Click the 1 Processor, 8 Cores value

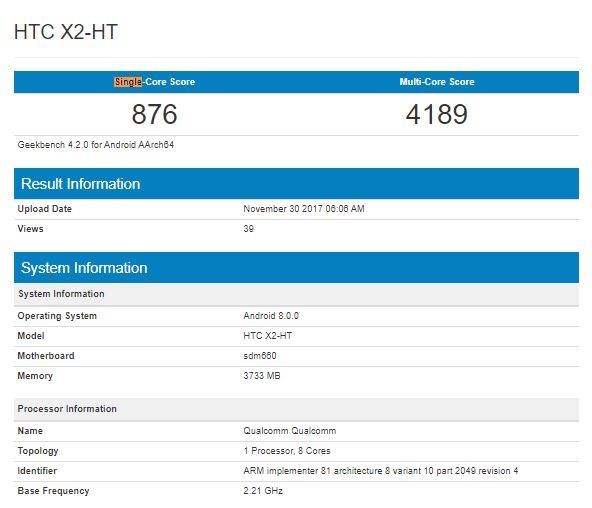[287, 451]
